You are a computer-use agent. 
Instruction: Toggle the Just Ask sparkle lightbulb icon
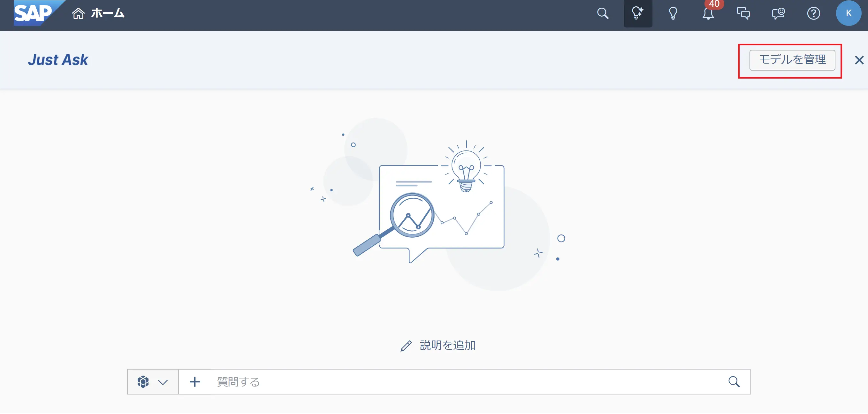click(x=638, y=13)
